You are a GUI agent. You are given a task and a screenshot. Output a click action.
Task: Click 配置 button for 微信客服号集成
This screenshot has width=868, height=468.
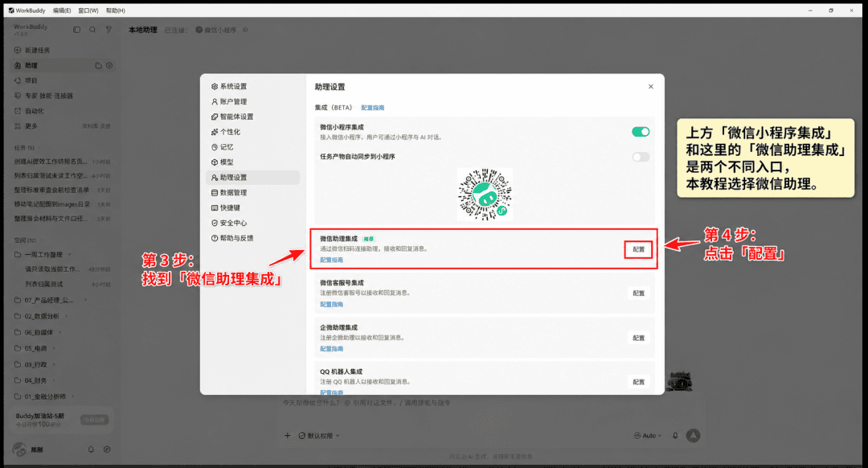639,293
